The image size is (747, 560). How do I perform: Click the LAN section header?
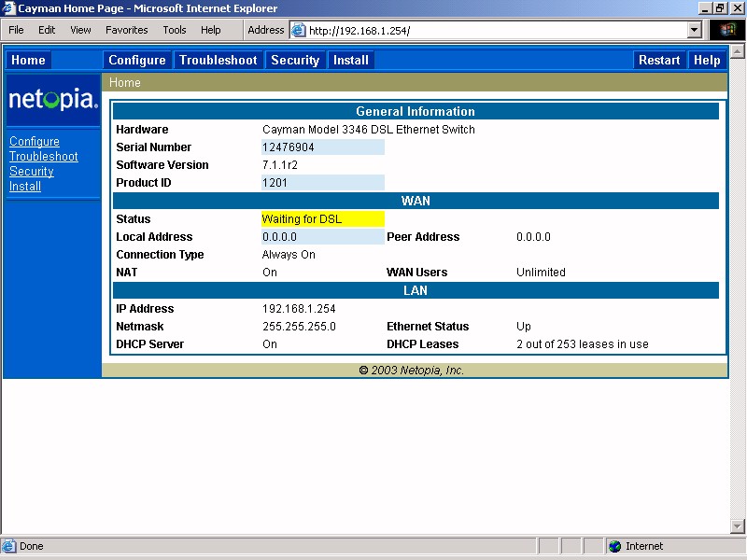click(416, 290)
